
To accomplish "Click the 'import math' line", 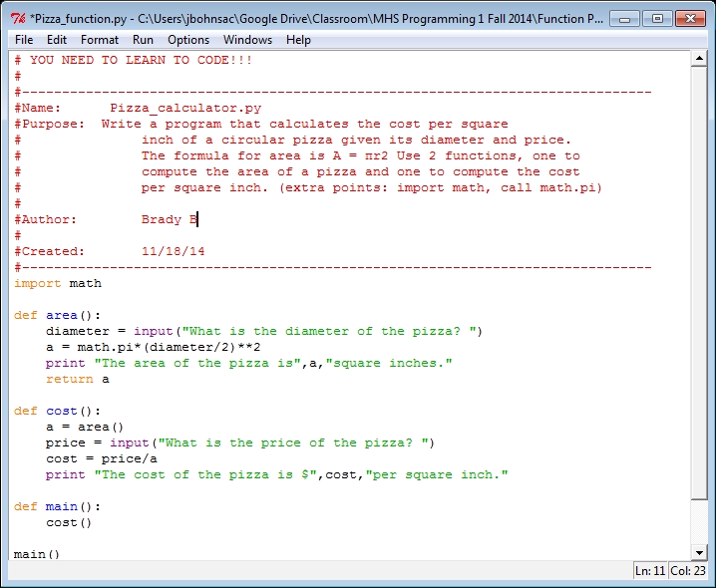I will (58, 283).
